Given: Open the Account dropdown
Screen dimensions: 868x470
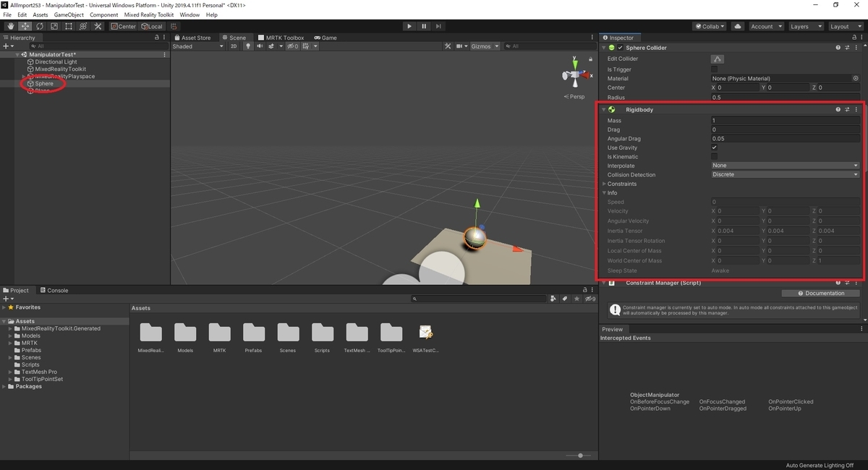Looking at the screenshot, I should tap(765, 27).
